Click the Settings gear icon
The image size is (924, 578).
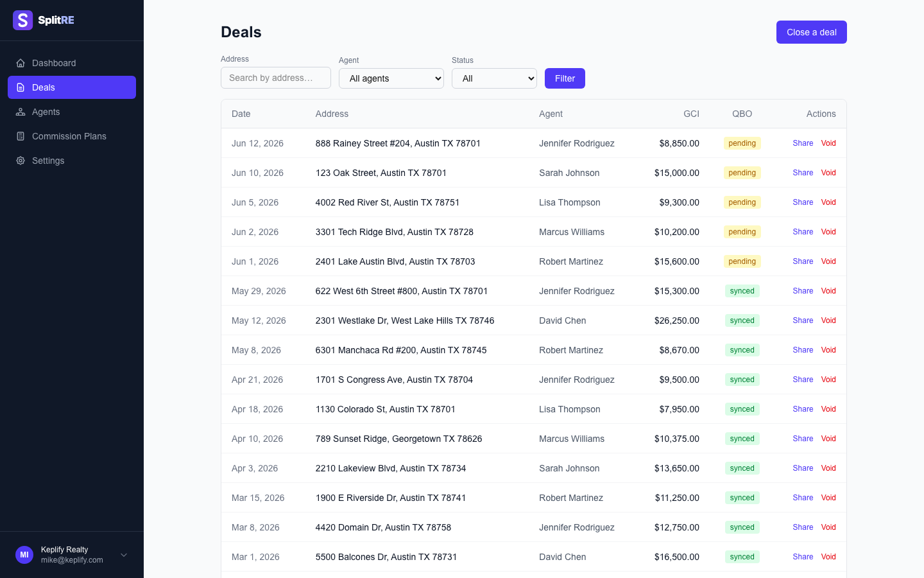coord(21,161)
